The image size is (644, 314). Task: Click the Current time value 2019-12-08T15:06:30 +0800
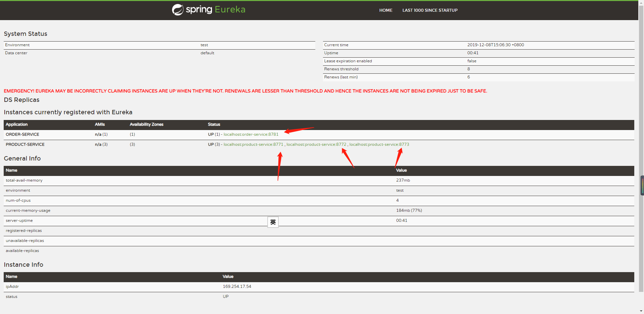496,45
